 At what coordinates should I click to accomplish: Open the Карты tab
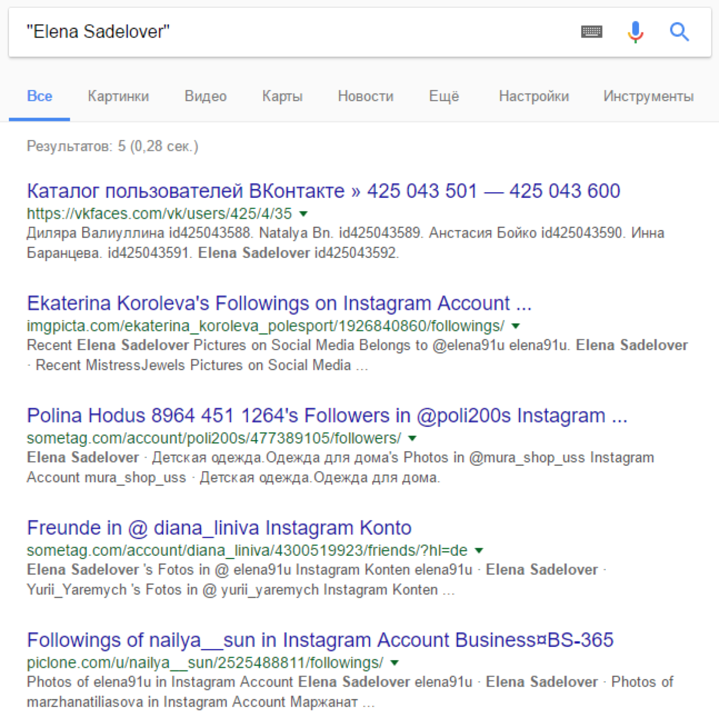coord(282,96)
